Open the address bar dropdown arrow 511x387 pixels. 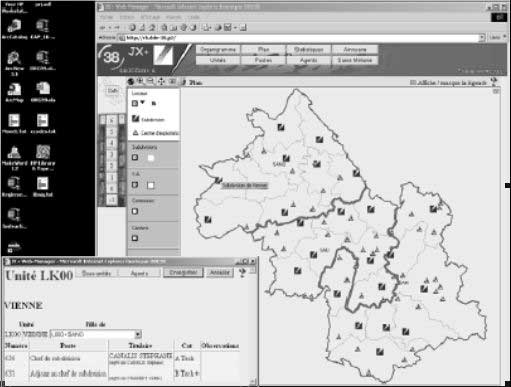coord(482,38)
